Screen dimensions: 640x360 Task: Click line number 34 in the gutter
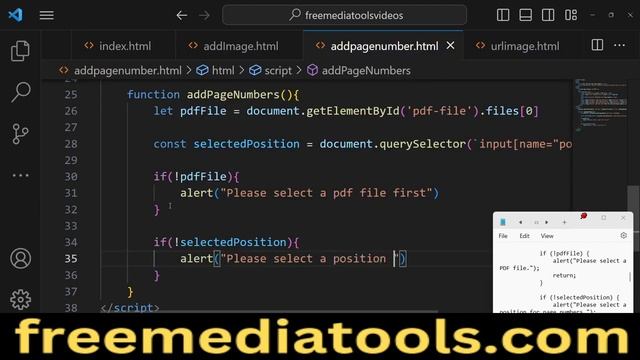[71, 242]
